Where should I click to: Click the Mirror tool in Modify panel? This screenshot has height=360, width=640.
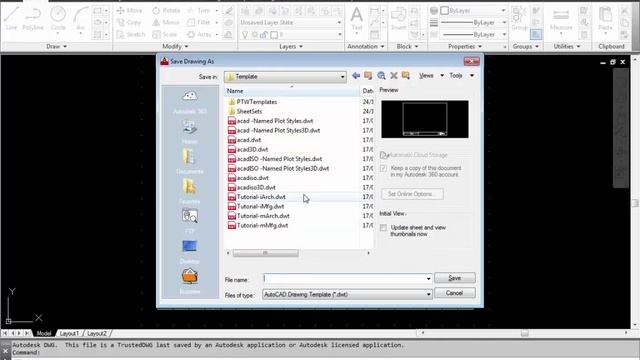(166, 22)
